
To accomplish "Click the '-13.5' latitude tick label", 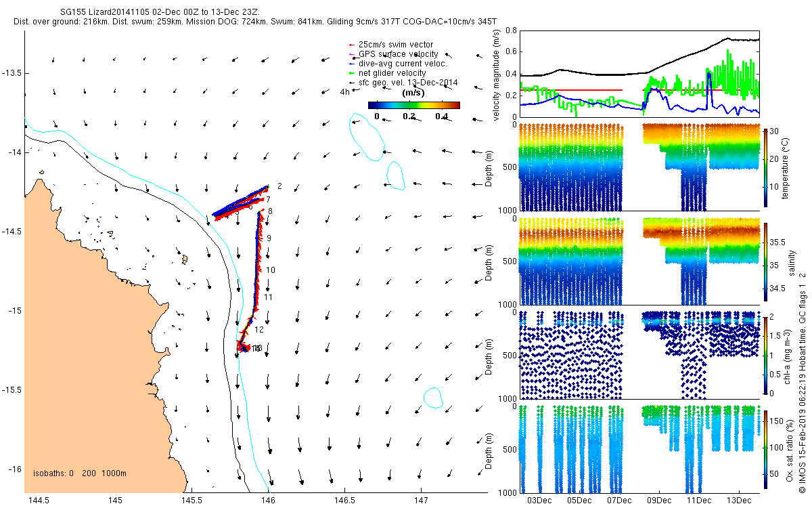I will click(x=12, y=72).
